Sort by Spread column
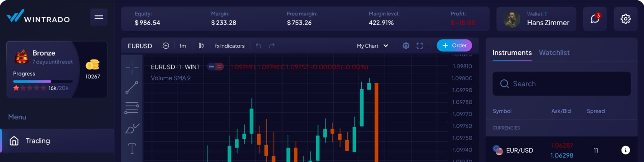The width and height of the screenshot is (644, 162). (x=596, y=111)
